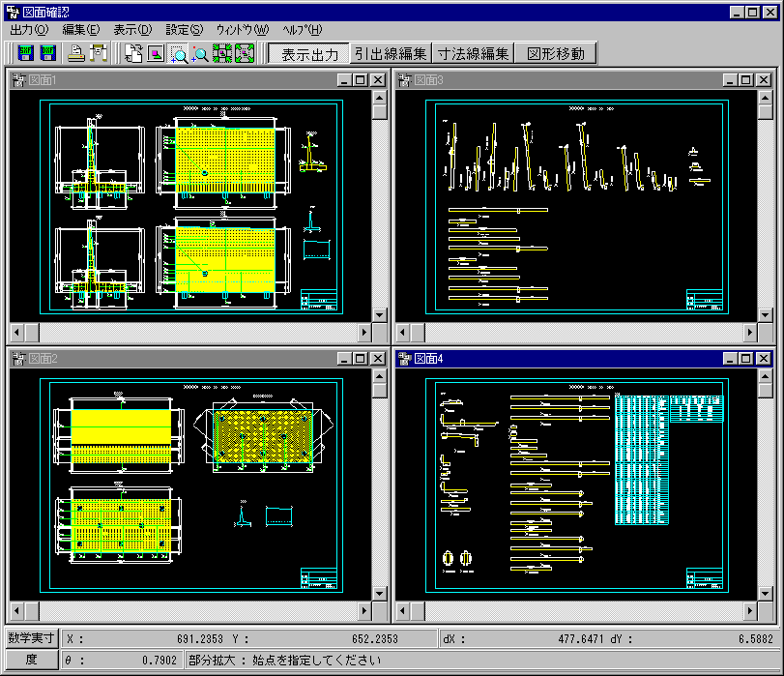
Task: Open the 出力(O) menu
Action: tap(29, 30)
